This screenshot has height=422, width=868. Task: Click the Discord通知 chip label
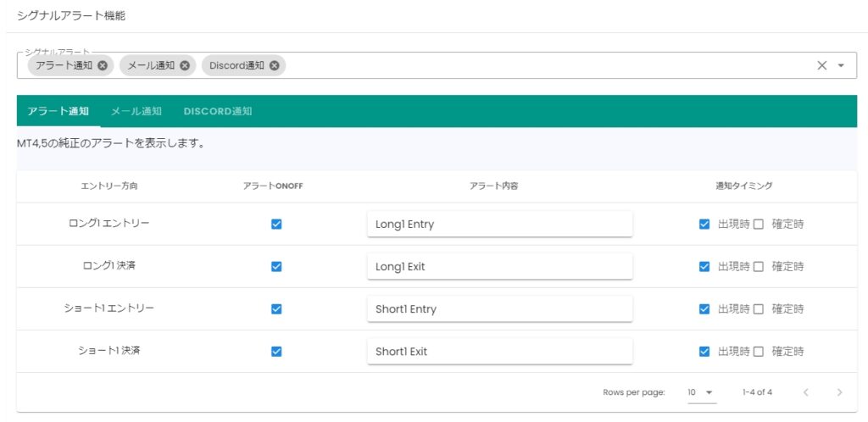point(237,65)
